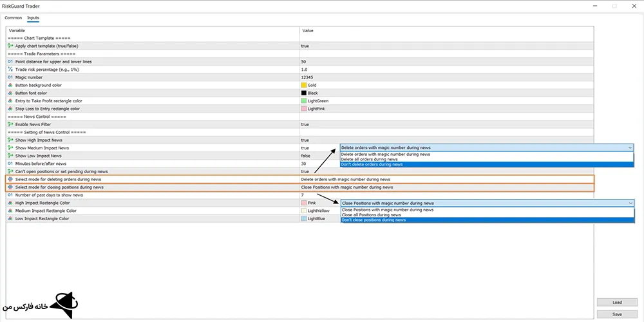This screenshot has width=644, height=322.
Task: Click the enum icon beside Select mode for closing positions
Action: pos(10,187)
